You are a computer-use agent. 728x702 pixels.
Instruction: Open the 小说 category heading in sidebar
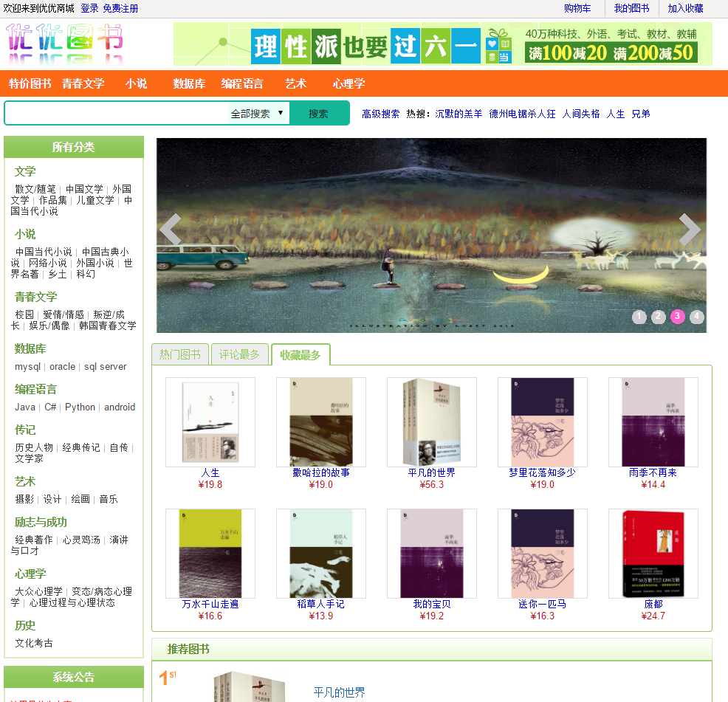[x=25, y=234]
